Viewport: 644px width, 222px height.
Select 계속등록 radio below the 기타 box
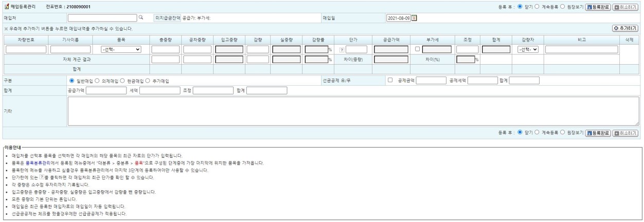tap(537, 133)
